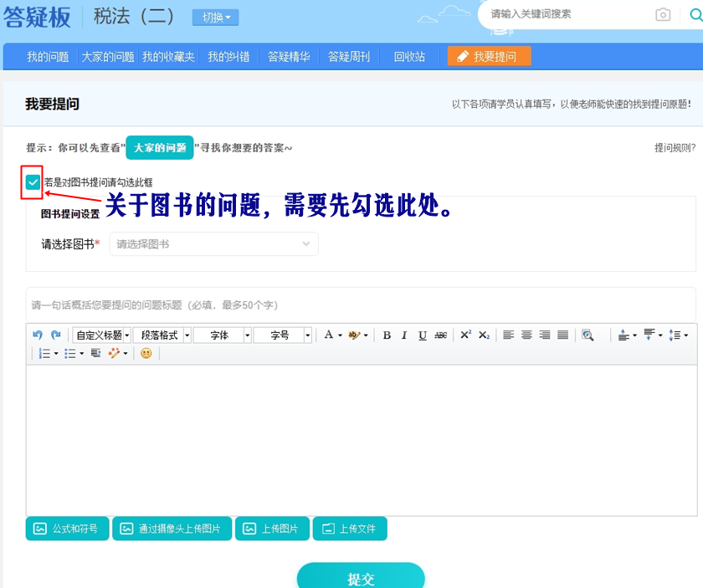Screen dimensions: 703x588
Task: Click the redo icon in editor toolbar
Action: [x=56, y=335]
